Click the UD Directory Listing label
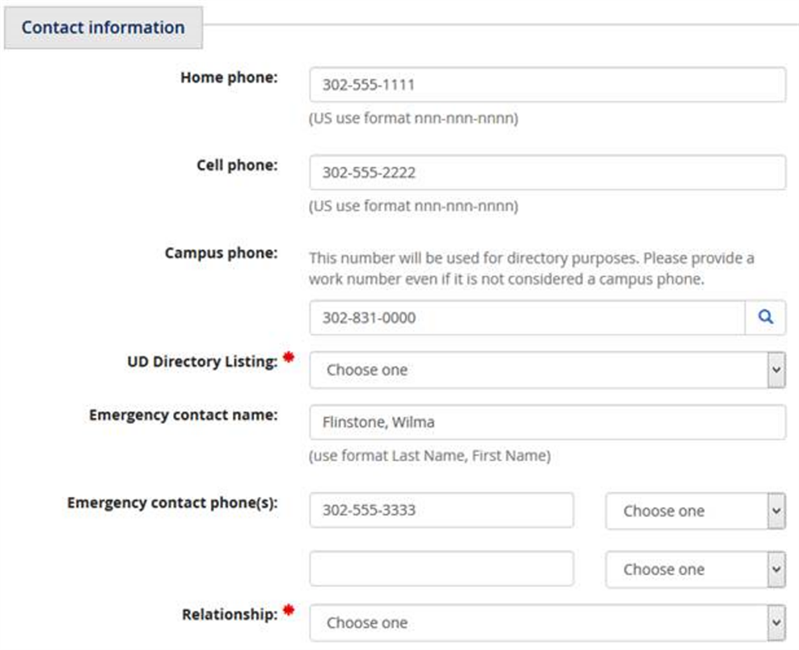 [202, 362]
